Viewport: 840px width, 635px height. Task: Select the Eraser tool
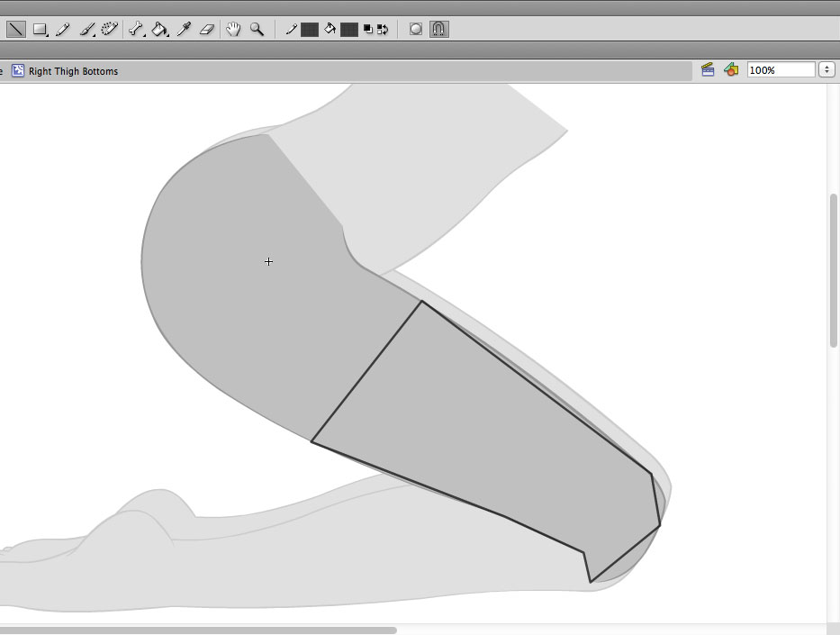point(206,29)
